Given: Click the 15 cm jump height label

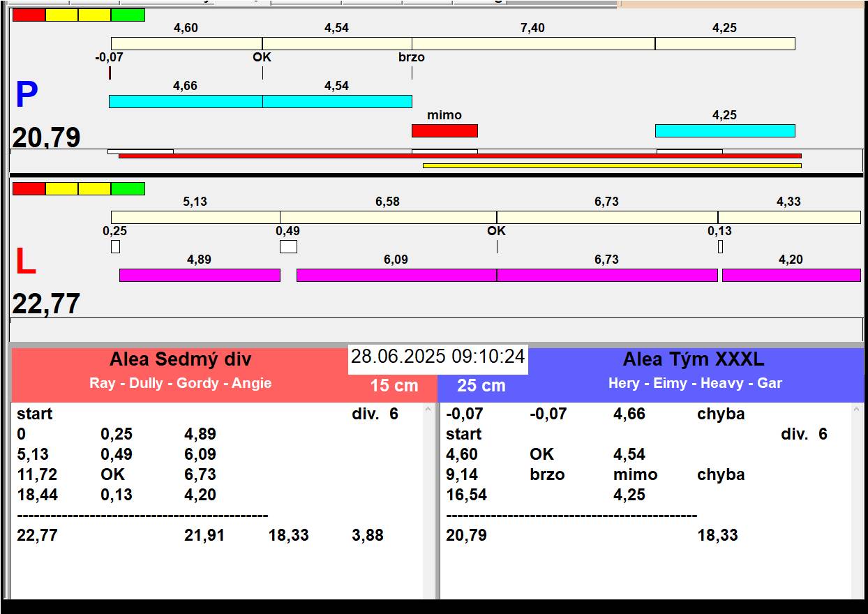Looking at the screenshot, I should click(x=394, y=386).
